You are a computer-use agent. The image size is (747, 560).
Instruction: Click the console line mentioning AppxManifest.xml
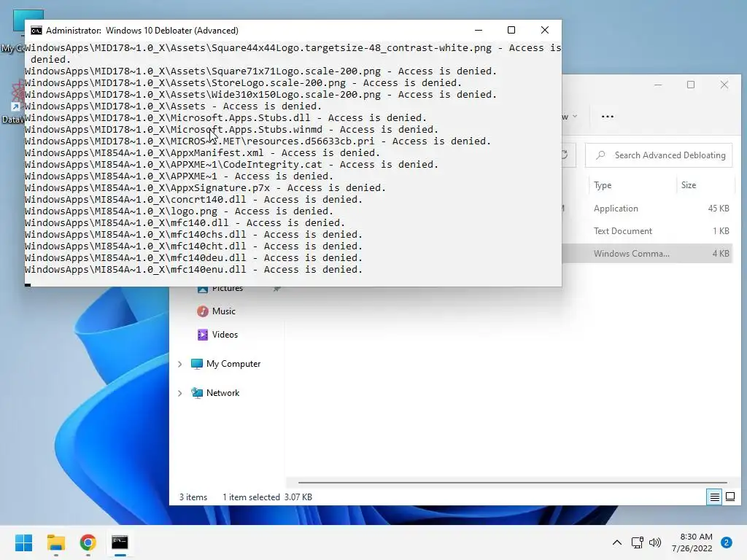(x=203, y=153)
